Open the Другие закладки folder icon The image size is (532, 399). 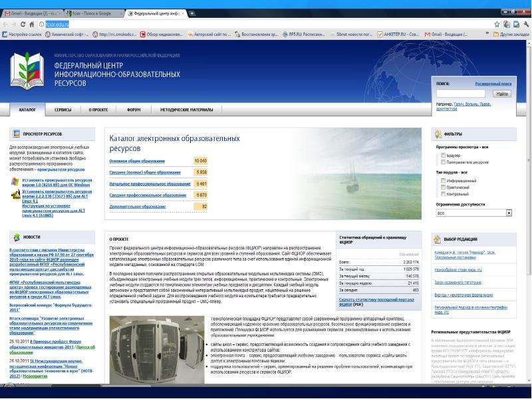(495, 35)
